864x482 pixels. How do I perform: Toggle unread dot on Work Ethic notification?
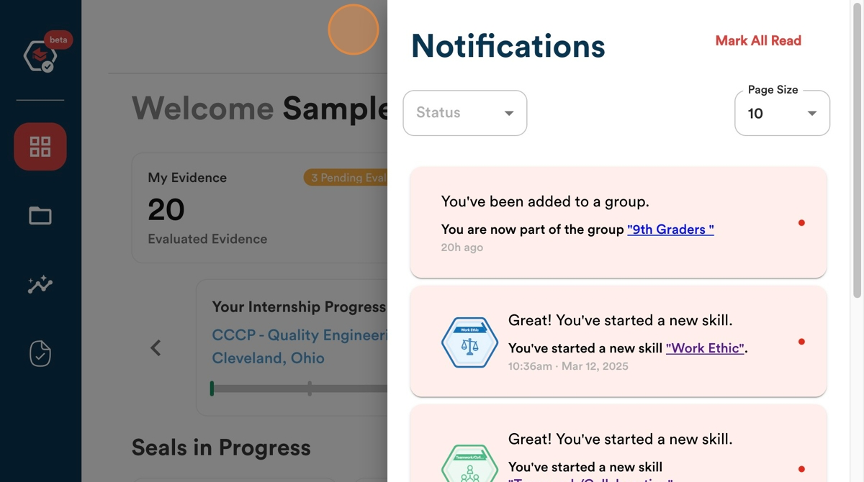click(802, 342)
